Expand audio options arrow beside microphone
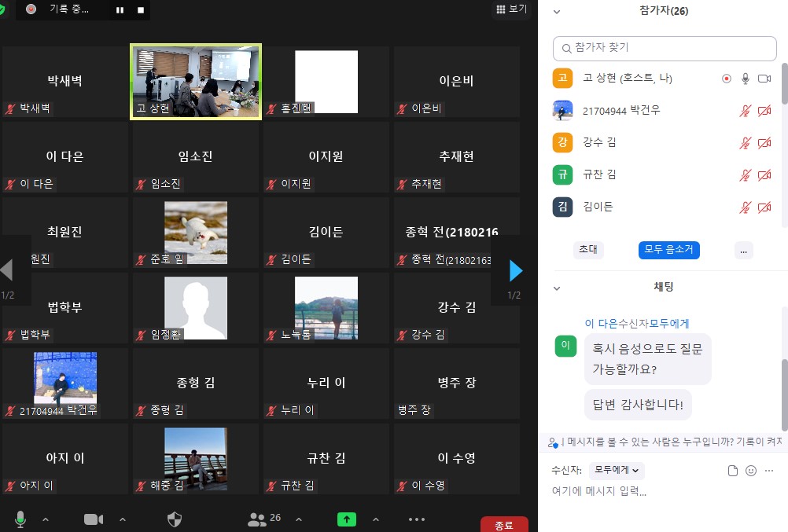The width and height of the screenshot is (788, 532). [x=45, y=519]
